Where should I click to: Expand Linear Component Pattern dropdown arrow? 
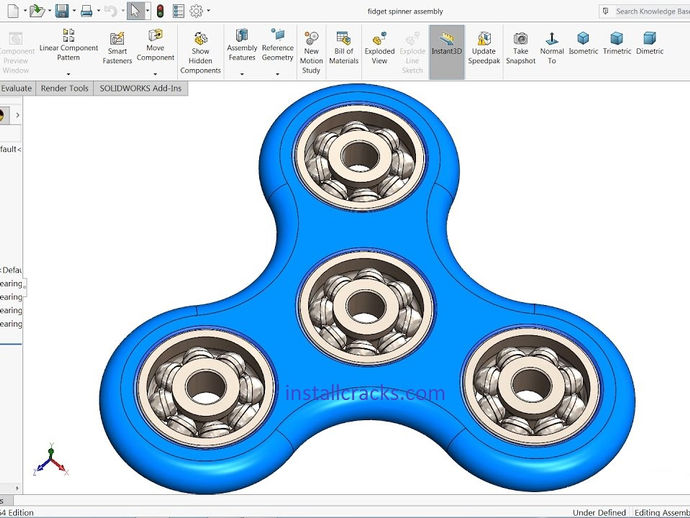click(68, 74)
